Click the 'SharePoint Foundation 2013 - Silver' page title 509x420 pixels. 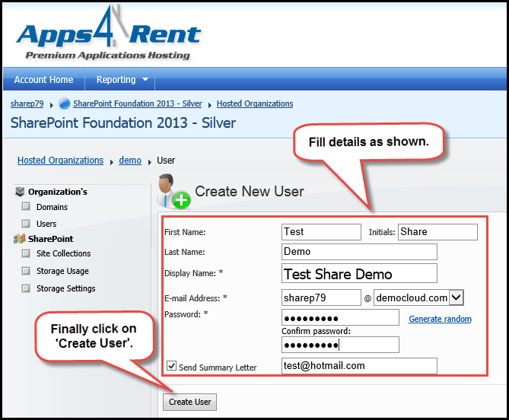click(x=123, y=123)
